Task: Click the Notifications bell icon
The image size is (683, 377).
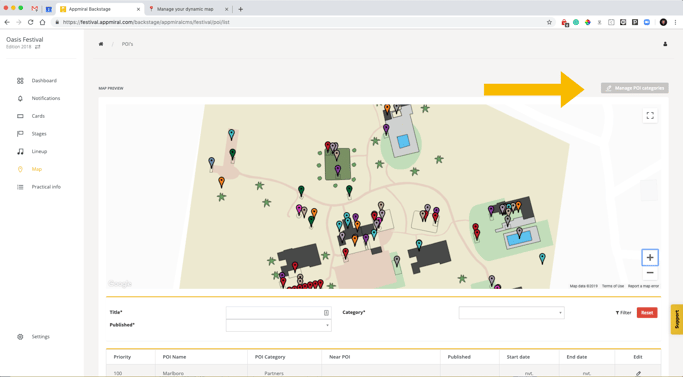Action: 20,98
